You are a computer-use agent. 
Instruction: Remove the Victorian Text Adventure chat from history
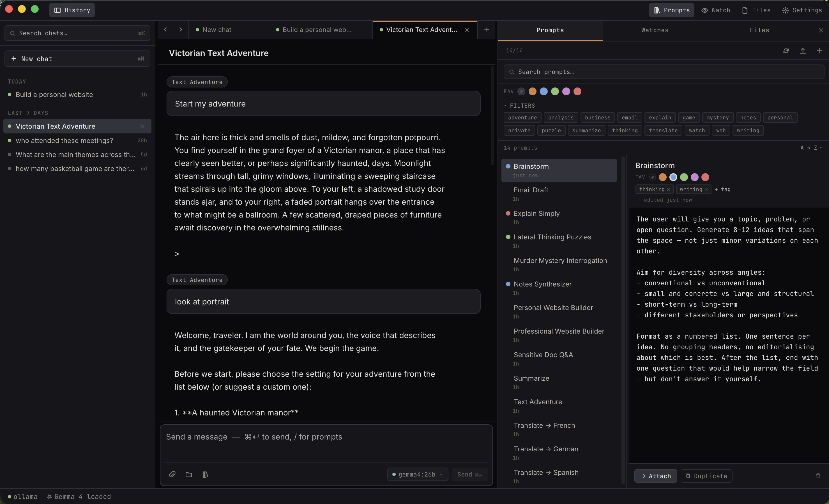pyautogui.click(x=142, y=126)
